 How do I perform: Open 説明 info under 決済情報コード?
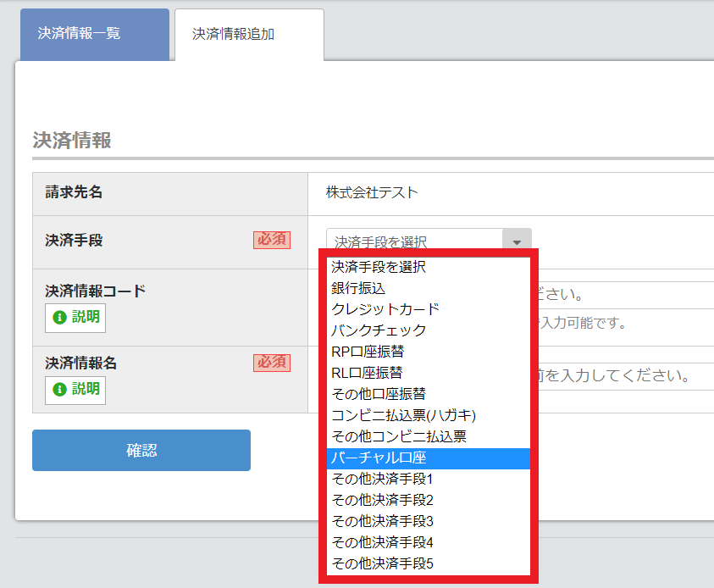[75, 318]
